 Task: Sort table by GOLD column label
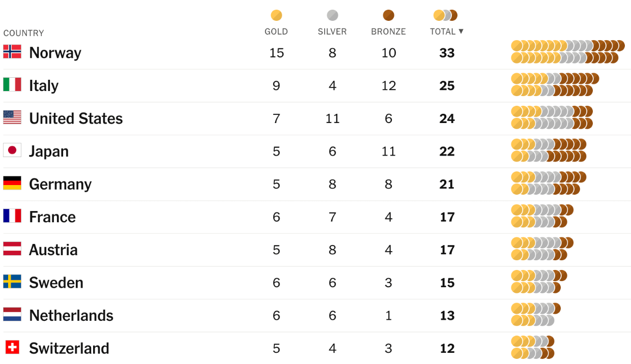(276, 32)
